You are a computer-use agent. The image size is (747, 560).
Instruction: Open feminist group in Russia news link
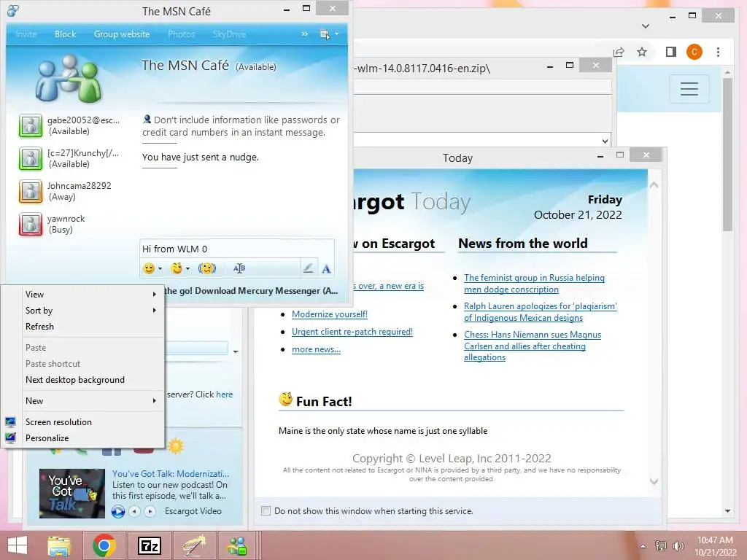tap(534, 284)
